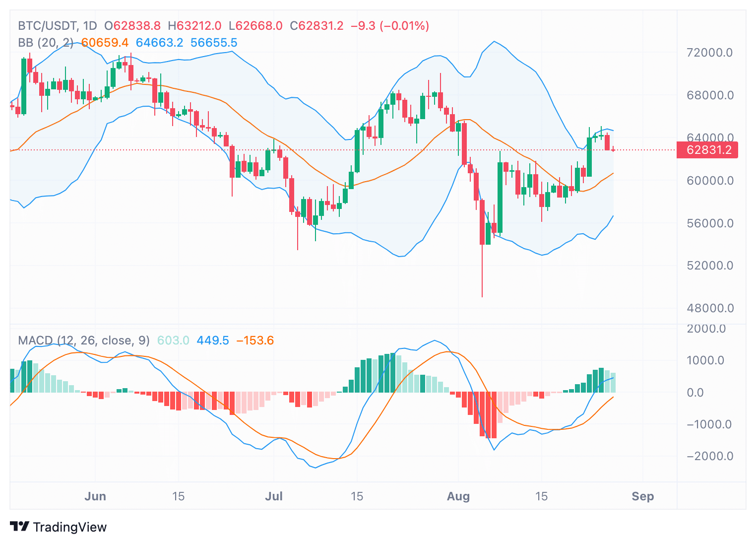Click the blue MACD value 449.5

coord(213,340)
